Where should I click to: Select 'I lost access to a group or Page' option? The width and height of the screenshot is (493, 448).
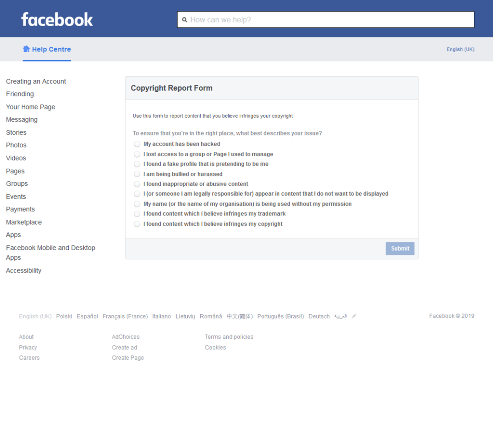coord(137,154)
